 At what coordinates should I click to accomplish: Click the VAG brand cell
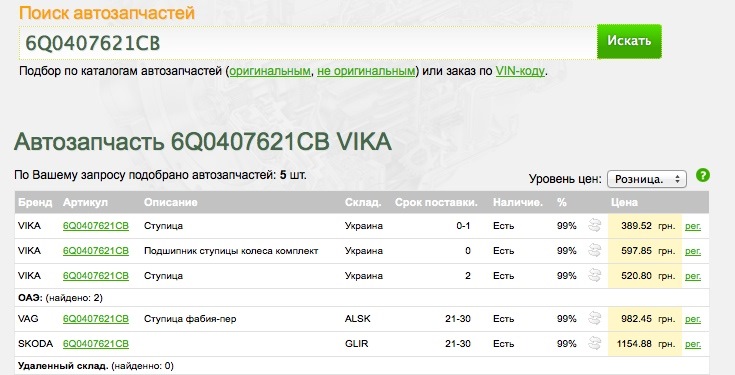(28, 319)
